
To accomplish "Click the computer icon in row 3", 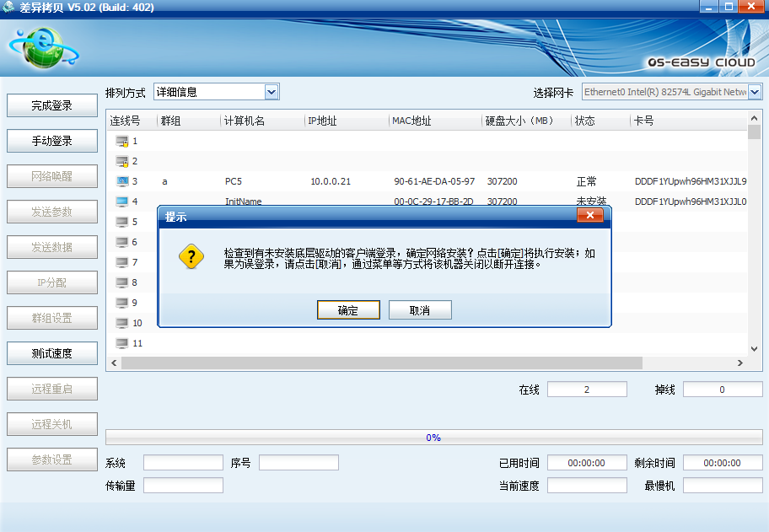I will click(x=121, y=181).
